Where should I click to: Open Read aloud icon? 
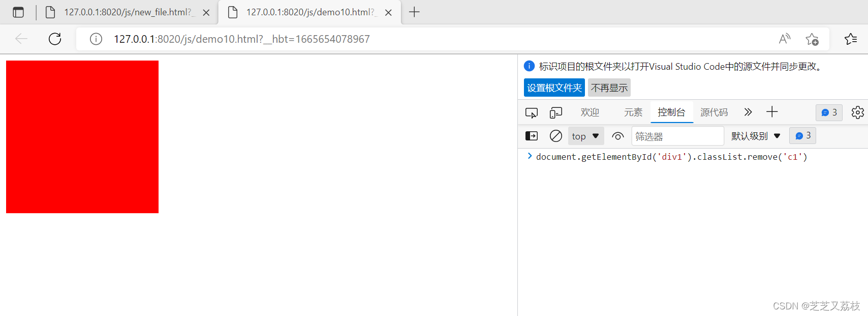[785, 39]
